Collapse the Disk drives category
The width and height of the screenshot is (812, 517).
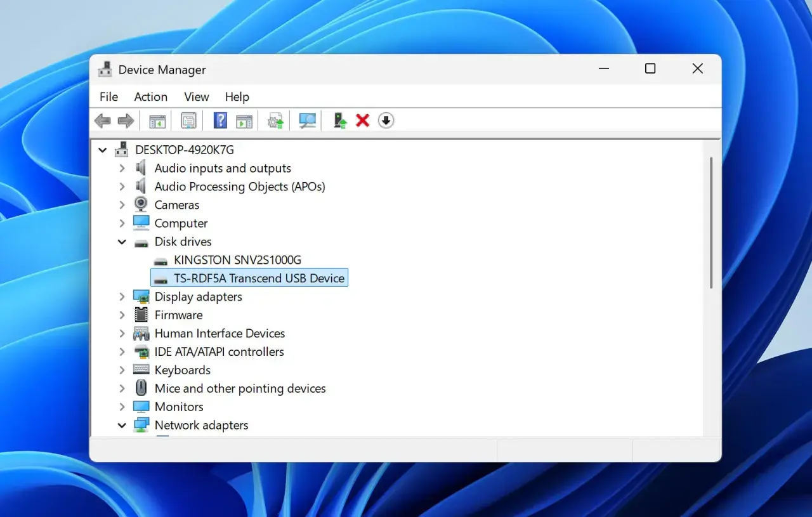tap(122, 242)
